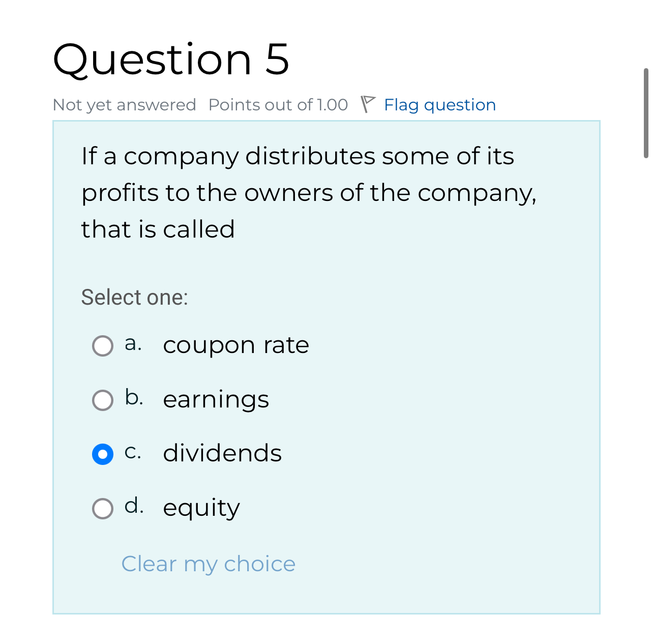This screenshot has width=653, height=644.
Task: Select radio button for coupon rate
Action: point(102,346)
